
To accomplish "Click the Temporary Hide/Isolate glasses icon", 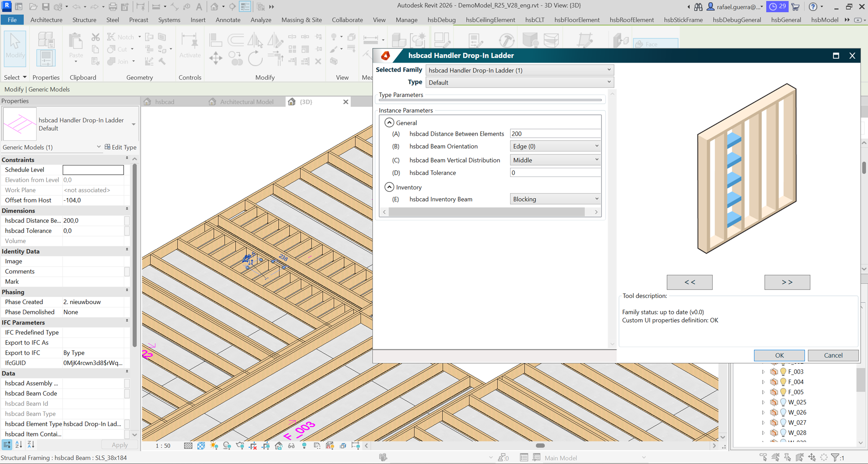I will (x=291, y=446).
